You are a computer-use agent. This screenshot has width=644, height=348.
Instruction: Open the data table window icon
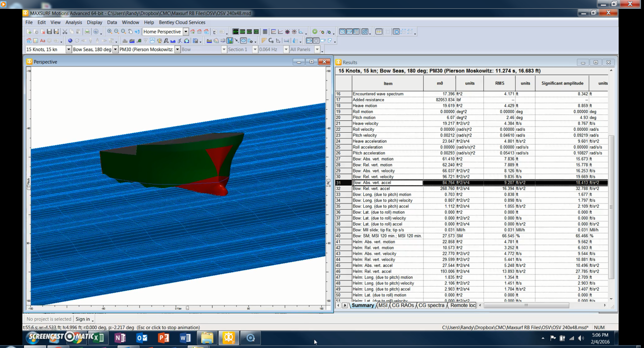coord(265,32)
